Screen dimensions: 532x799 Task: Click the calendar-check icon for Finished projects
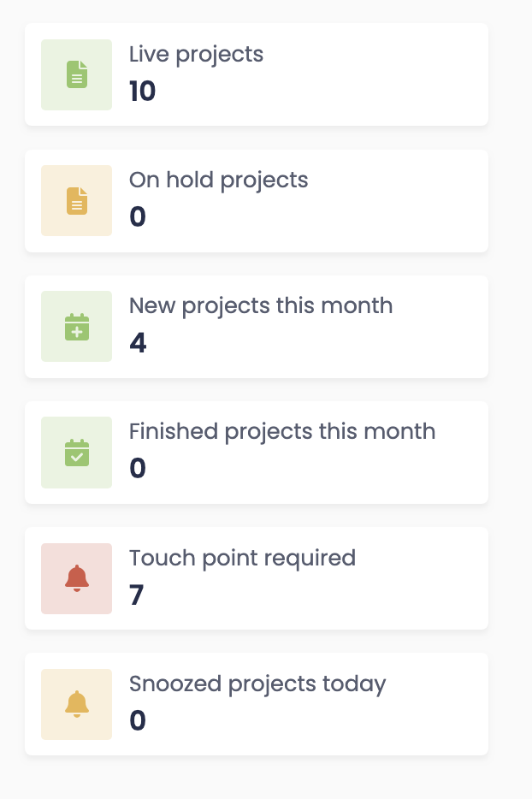tap(77, 452)
